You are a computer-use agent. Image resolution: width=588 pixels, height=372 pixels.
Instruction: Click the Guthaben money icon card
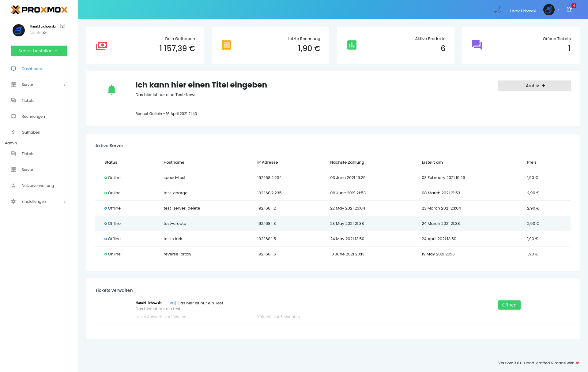101,46
